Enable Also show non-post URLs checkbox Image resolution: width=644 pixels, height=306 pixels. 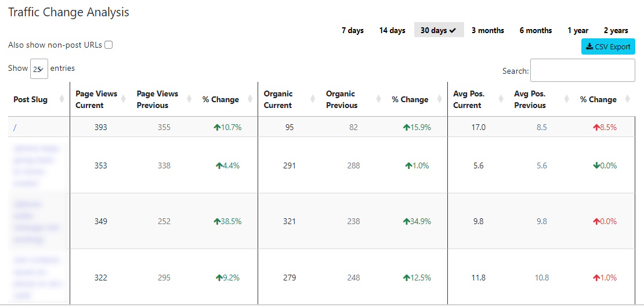[x=108, y=45]
